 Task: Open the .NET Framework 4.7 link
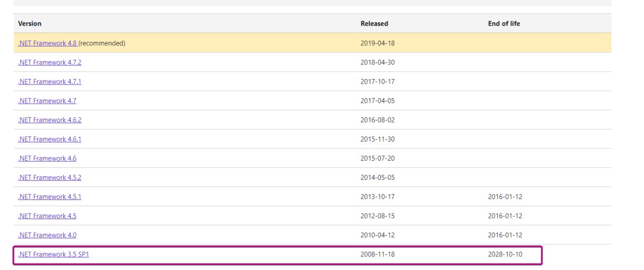[47, 101]
